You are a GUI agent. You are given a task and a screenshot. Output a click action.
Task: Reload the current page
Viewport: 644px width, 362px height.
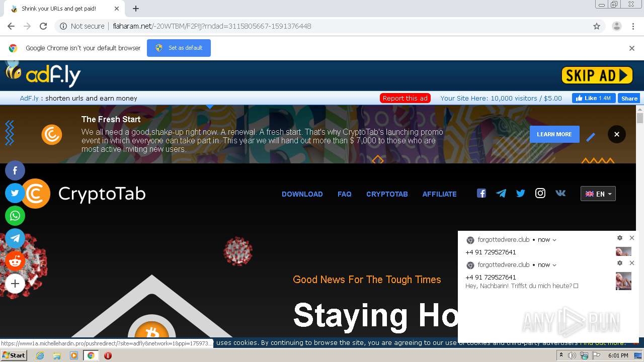pos(43,26)
